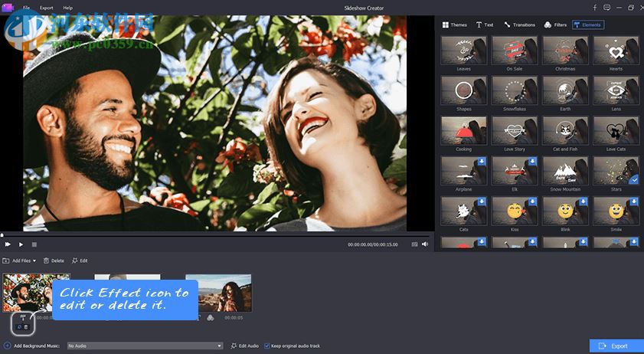Viewport: 644px width, 354px height.
Task: Download the Smile emoji element
Action: click(634, 202)
